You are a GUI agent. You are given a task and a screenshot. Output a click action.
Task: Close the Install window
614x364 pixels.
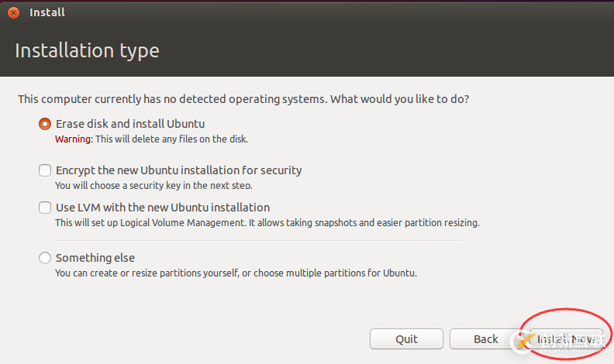[14, 12]
